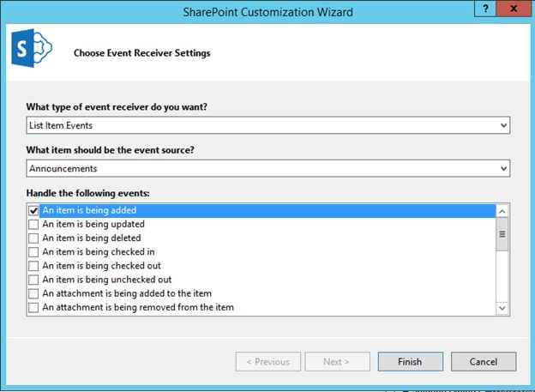Check 'An attachment is being removed from the item'

(33, 307)
